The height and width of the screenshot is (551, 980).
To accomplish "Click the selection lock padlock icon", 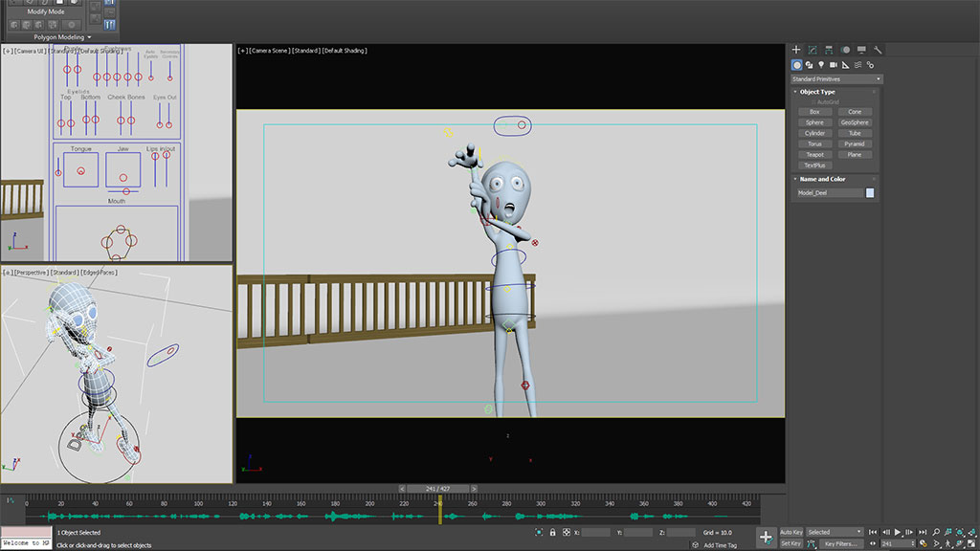I will [552, 532].
